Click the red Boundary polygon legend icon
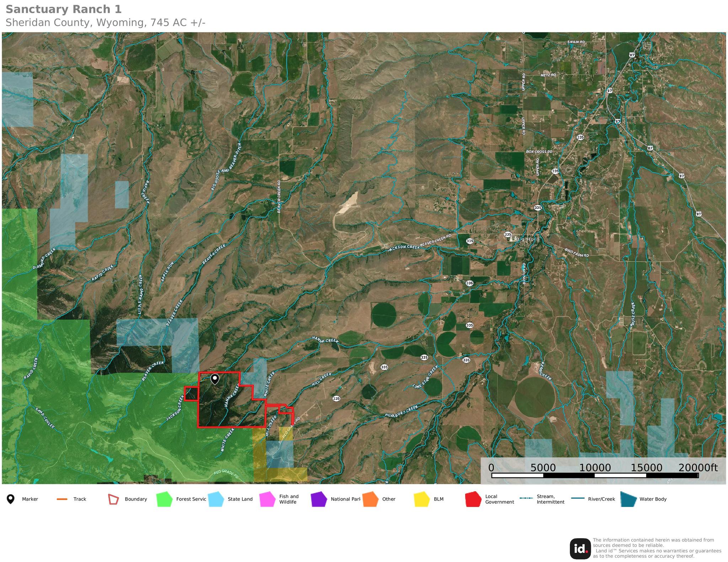The height and width of the screenshot is (562, 728). 113,499
